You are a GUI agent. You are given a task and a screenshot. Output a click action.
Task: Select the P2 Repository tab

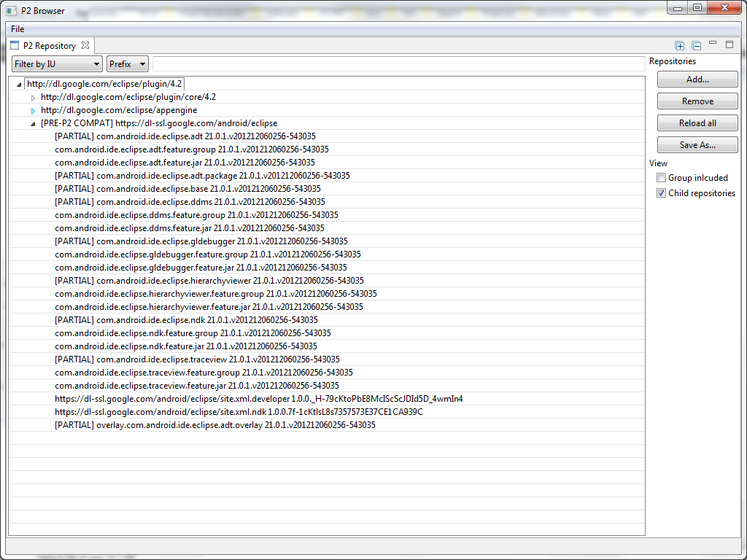click(50, 46)
